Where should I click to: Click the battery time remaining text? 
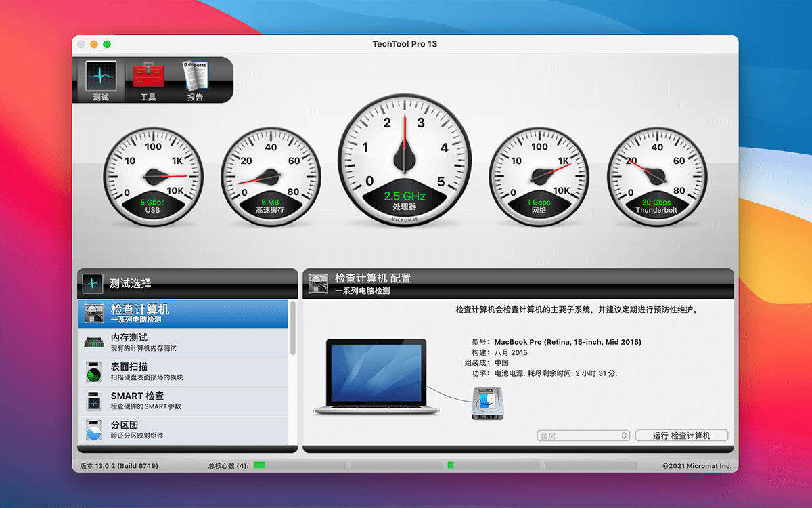[x=556, y=373]
